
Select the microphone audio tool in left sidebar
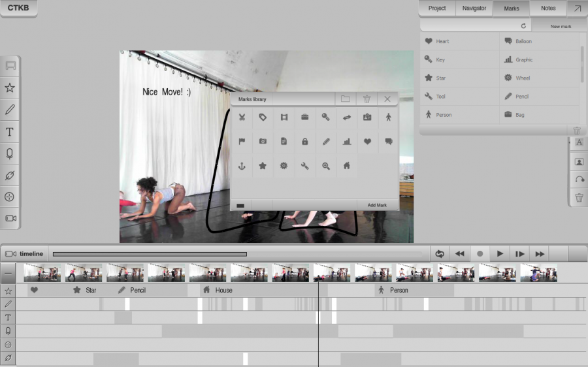click(x=10, y=153)
